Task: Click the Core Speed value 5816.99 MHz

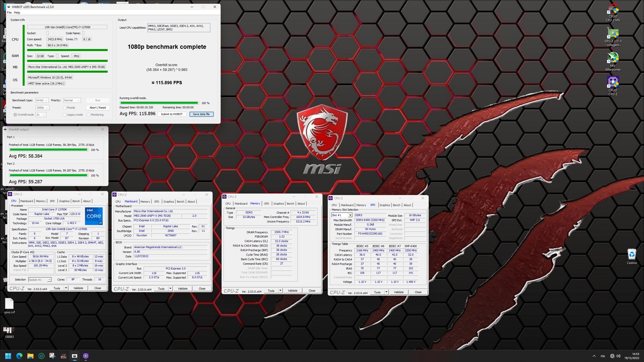Action: tap(41, 257)
